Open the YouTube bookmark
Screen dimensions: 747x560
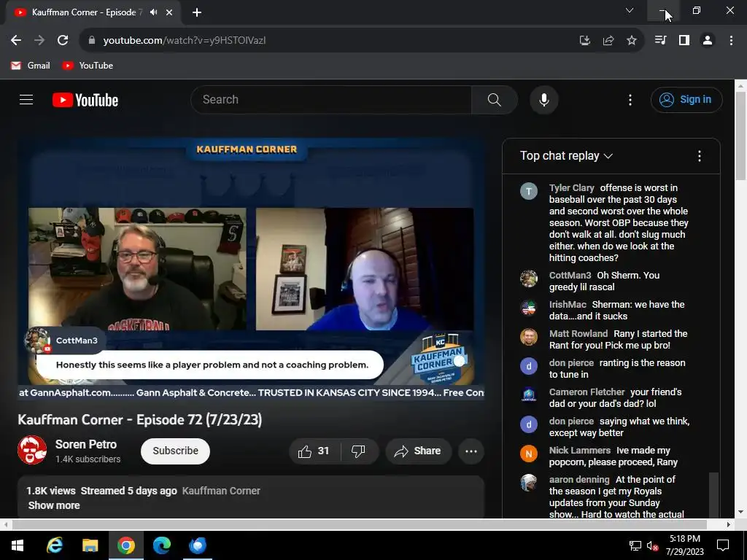click(x=88, y=66)
